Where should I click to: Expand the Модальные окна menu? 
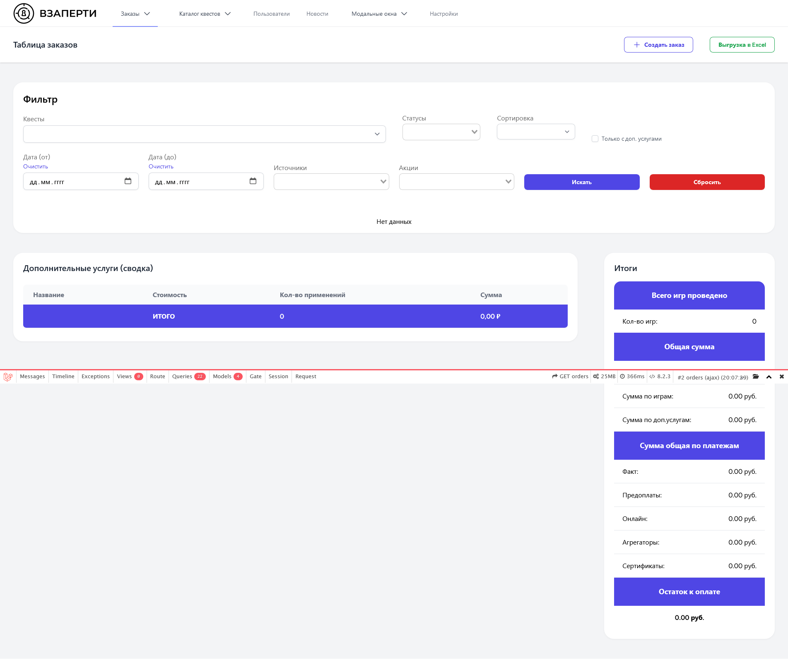tap(379, 14)
